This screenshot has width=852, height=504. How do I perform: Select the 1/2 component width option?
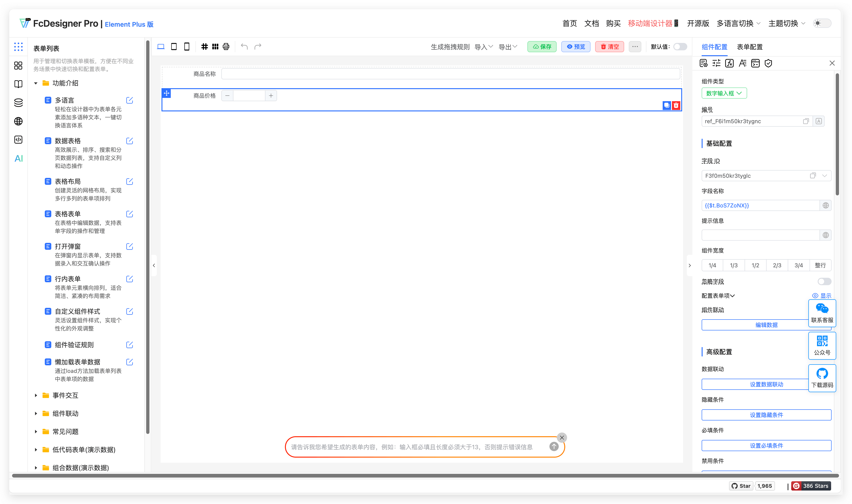[755, 265]
